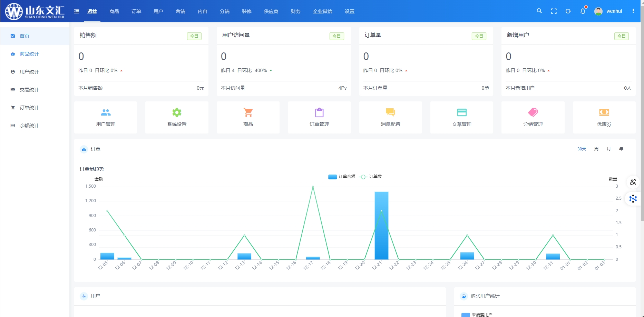Image resolution: width=644 pixels, height=317 pixels.
Task: Open 用户统计 in the sidebar
Action: (x=35, y=72)
